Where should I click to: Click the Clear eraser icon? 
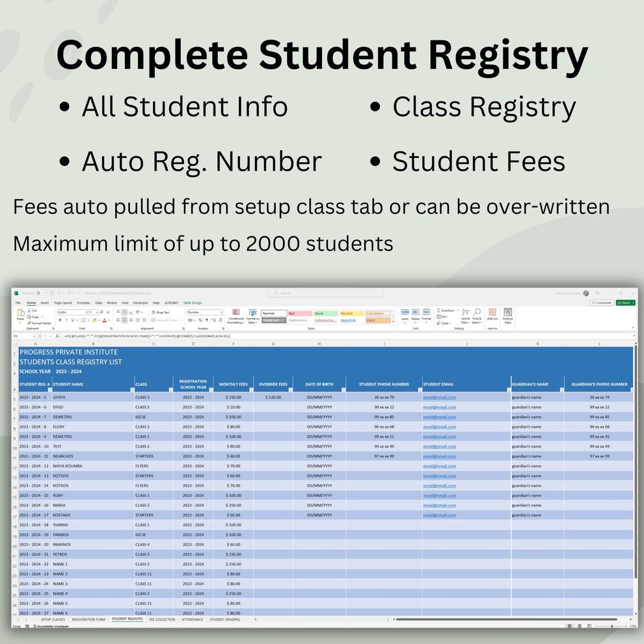(438, 323)
